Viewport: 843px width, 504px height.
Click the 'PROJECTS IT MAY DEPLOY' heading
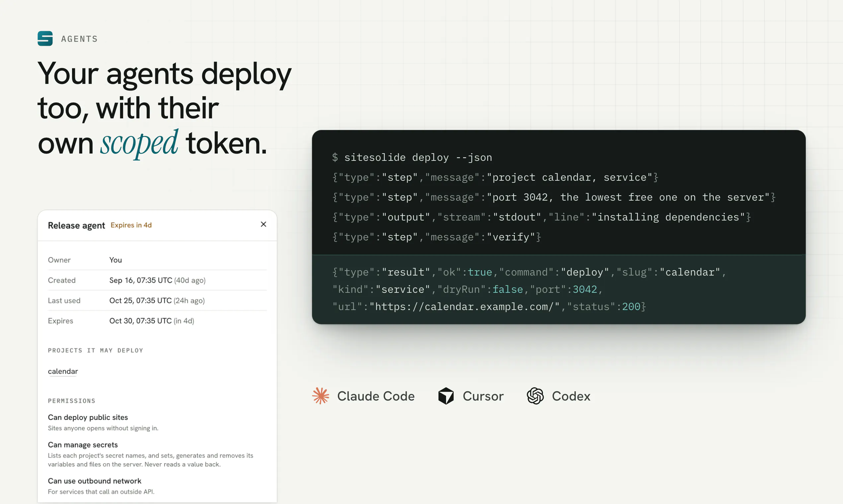[x=96, y=350]
